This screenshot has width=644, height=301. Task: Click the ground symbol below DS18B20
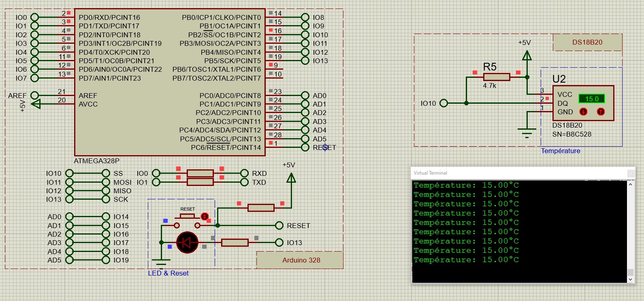[x=527, y=132]
